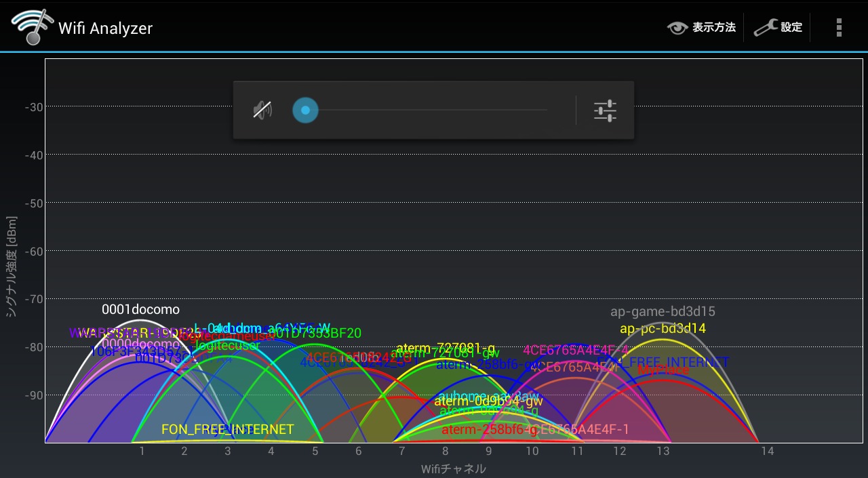
Task: Click the eye icon beside 表示方法
Action: pyautogui.click(x=677, y=28)
